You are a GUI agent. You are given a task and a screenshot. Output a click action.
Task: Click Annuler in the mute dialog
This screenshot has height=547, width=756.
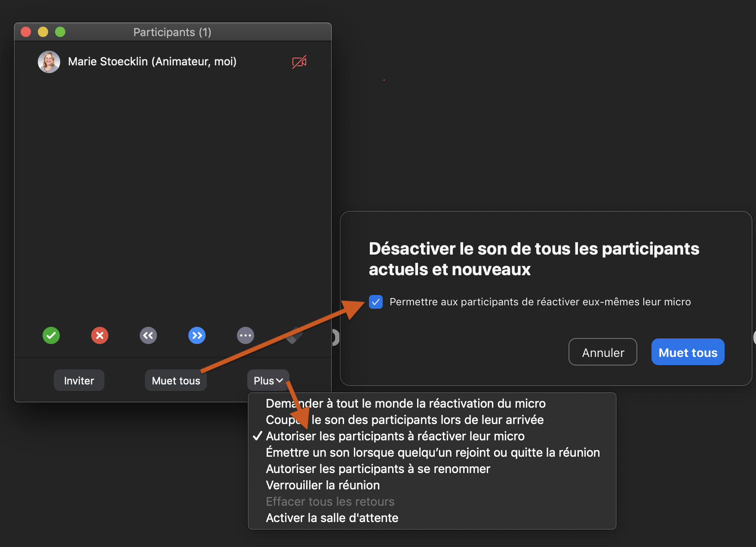point(602,352)
